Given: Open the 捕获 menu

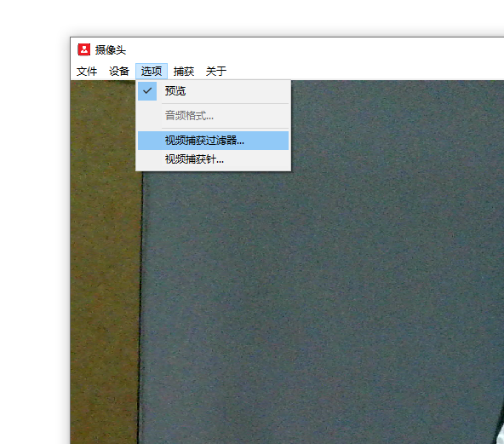Looking at the screenshot, I should [x=184, y=71].
